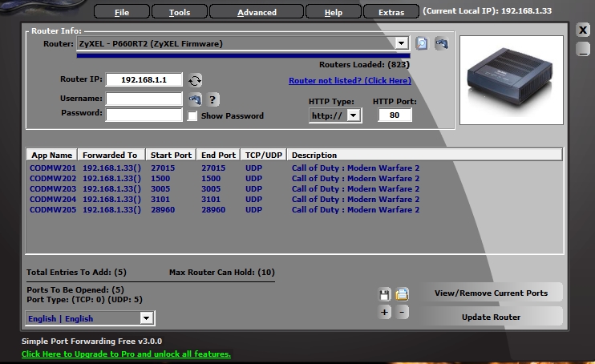
Task: Open the File menu
Action: coord(122,12)
